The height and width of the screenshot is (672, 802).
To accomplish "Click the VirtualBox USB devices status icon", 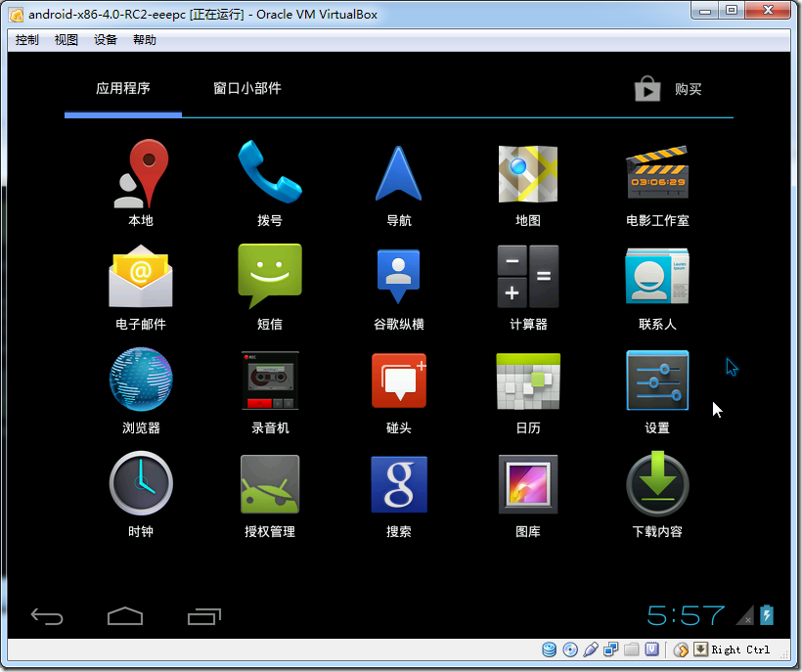I will (x=590, y=650).
